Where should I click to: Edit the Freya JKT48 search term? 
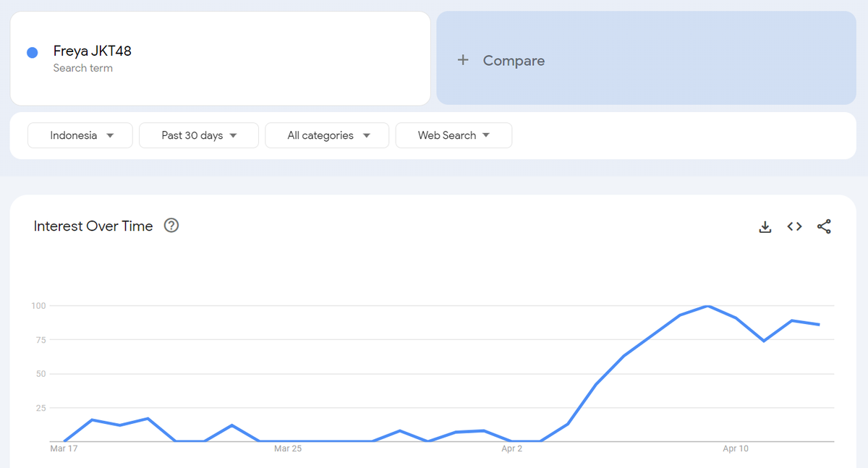coord(93,51)
